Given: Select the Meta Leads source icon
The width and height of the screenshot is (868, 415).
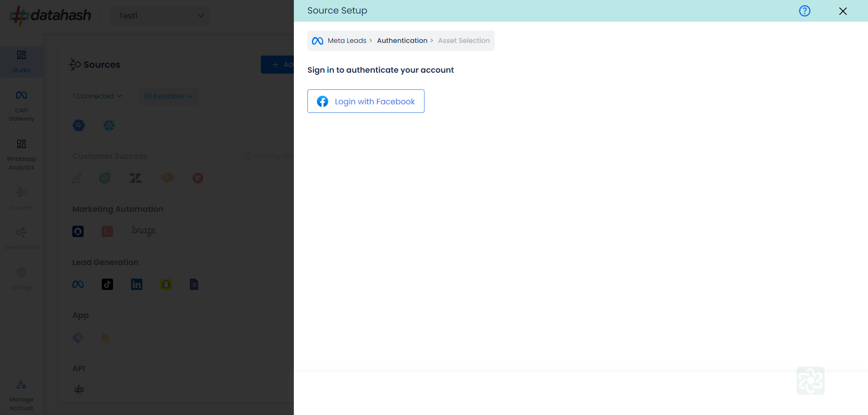Looking at the screenshot, I should [x=78, y=284].
